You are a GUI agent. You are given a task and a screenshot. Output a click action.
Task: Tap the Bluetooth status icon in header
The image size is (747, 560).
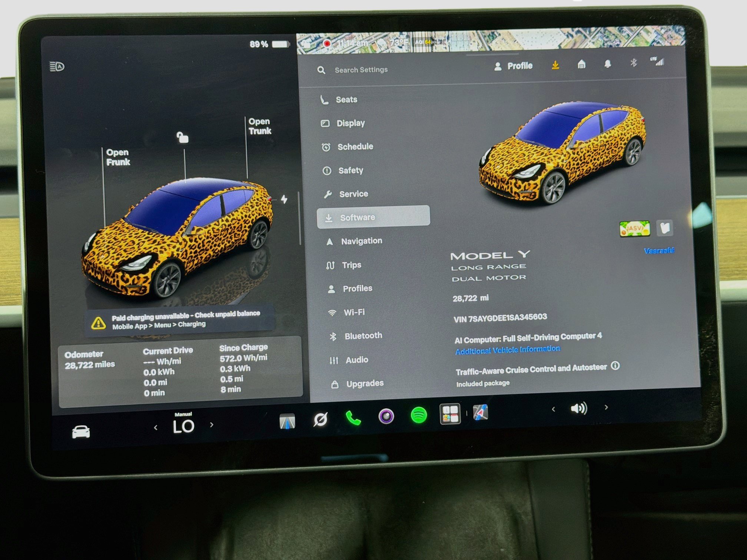click(x=634, y=63)
